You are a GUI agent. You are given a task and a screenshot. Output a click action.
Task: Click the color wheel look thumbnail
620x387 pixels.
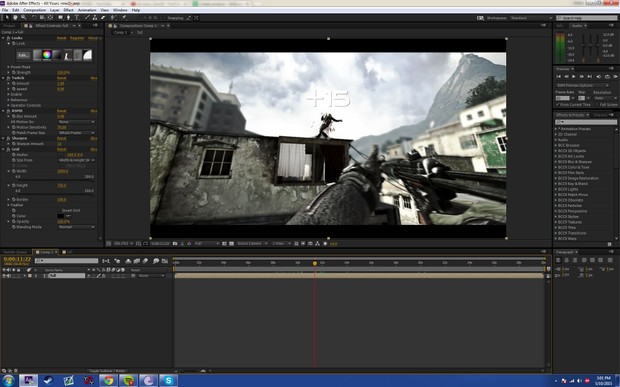click(47, 55)
